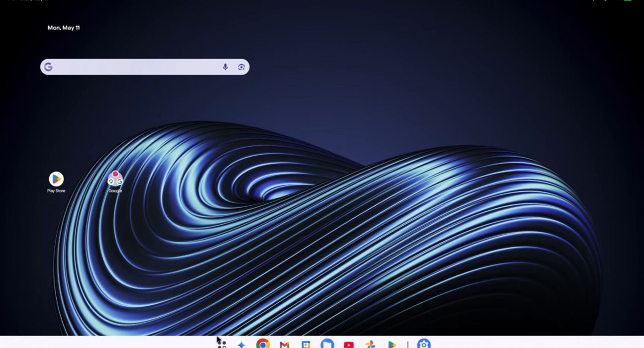Open Play Store from the taskbar
644x348 pixels.
click(x=392, y=345)
